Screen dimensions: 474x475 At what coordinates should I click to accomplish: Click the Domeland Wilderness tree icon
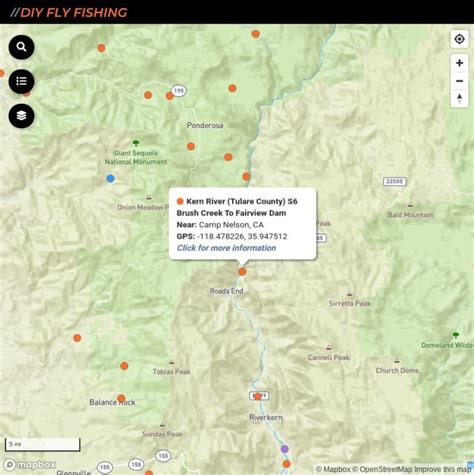click(x=456, y=335)
